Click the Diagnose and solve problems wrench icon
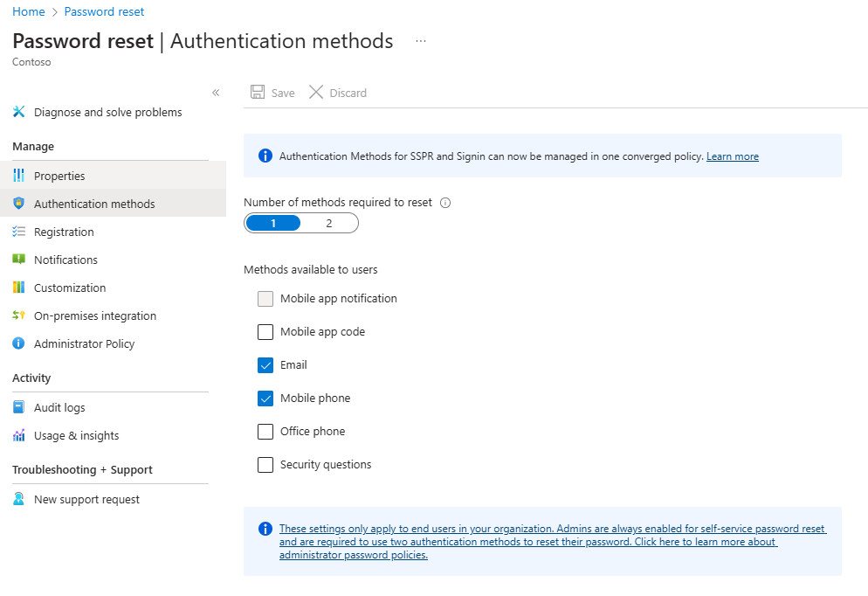Screen dimensions: 868x596 point(19,112)
